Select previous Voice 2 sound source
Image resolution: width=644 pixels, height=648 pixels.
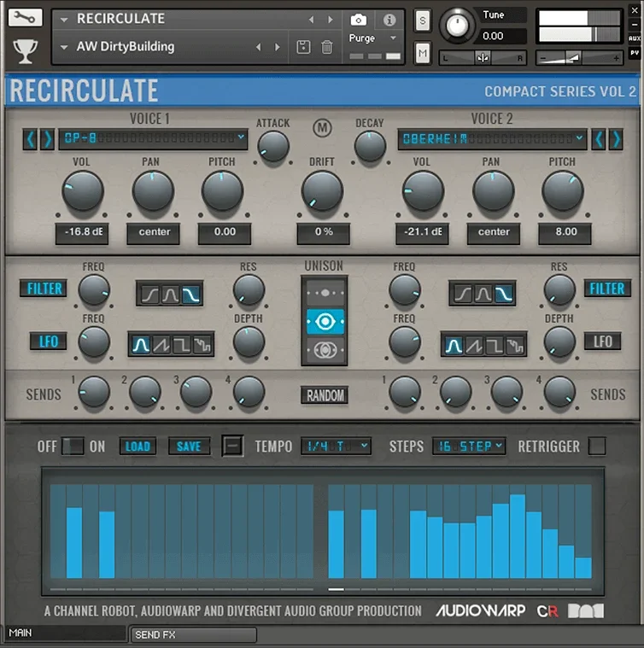[x=599, y=139]
